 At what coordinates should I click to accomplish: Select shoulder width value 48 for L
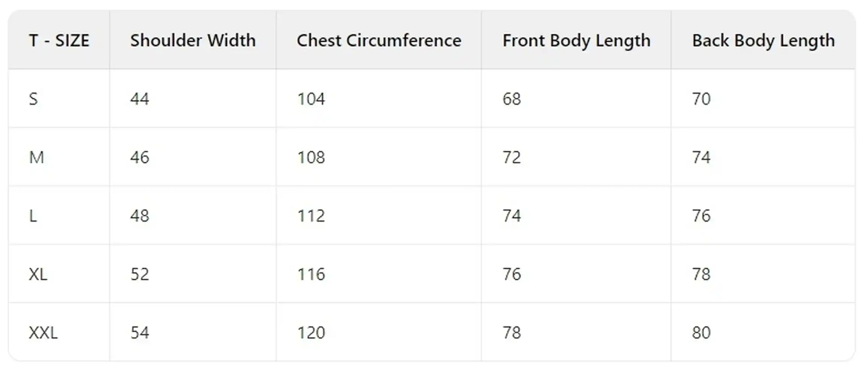point(140,216)
